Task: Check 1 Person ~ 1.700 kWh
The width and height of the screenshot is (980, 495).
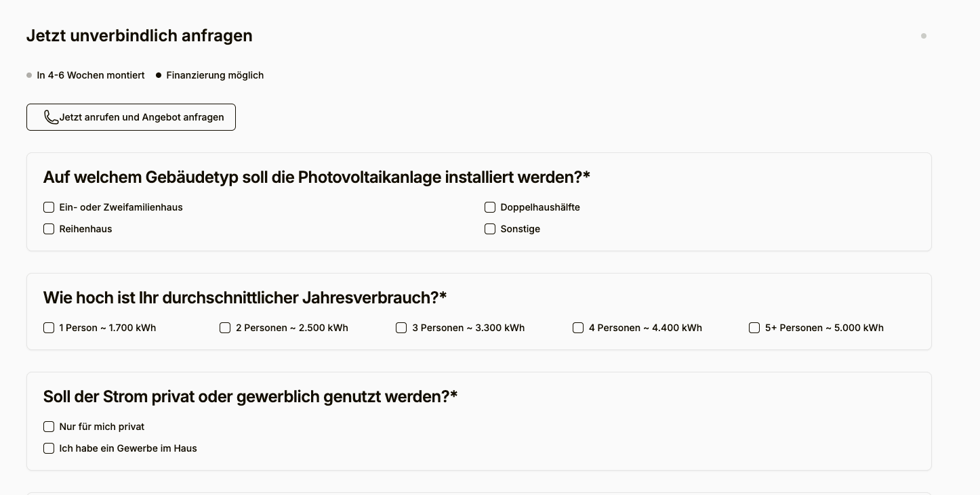Action: pos(48,327)
